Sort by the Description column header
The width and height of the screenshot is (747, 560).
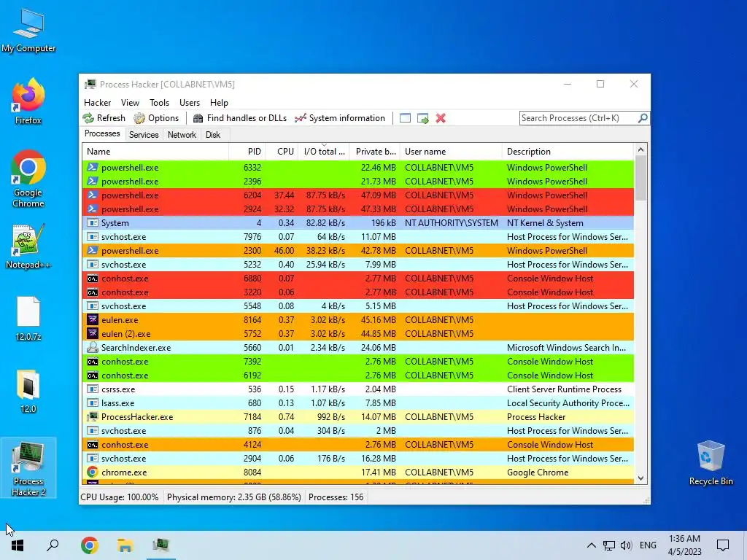(568, 152)
